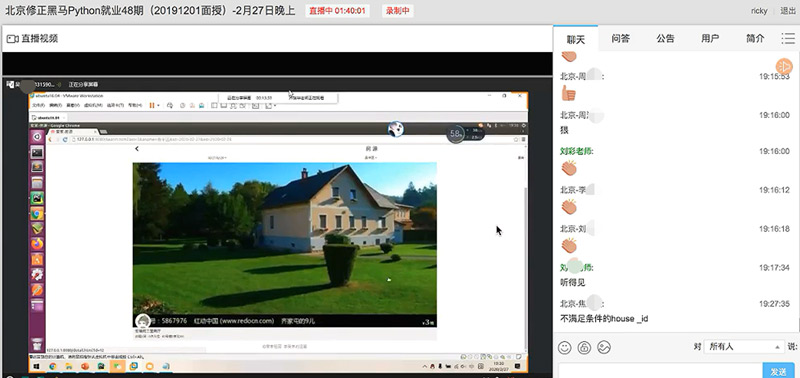This screenshot has width=800, height=378.
Task: Click the 刘彩老师 sender name at 19:16:00
Action: (577, 151)
